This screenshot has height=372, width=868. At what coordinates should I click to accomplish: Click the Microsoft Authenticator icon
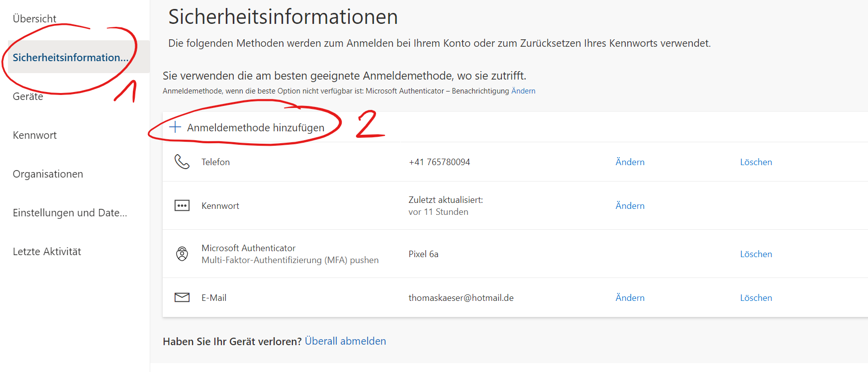tap(182, 254)
